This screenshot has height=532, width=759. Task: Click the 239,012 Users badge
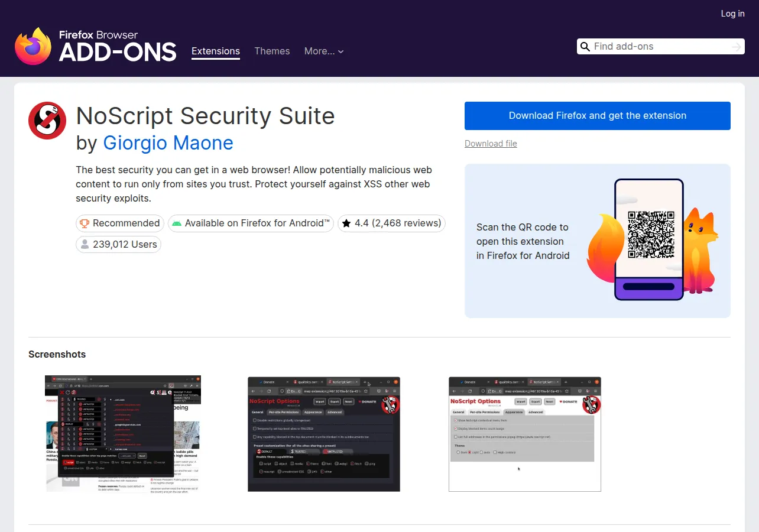pos(118,245)
